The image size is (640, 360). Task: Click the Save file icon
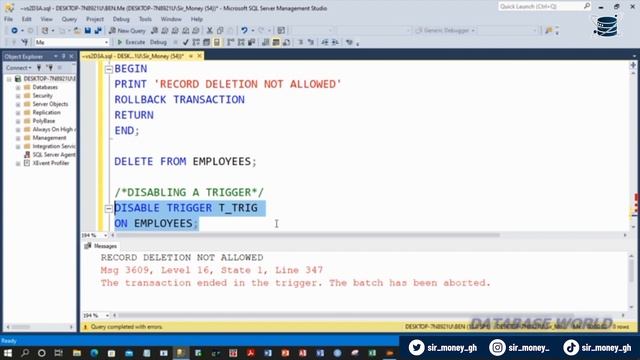88,31
